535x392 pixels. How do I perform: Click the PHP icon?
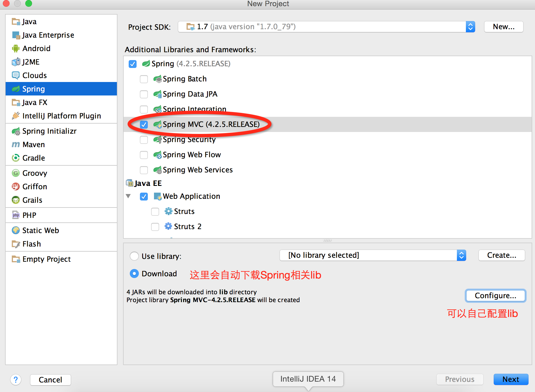click(x=16, y=215)
